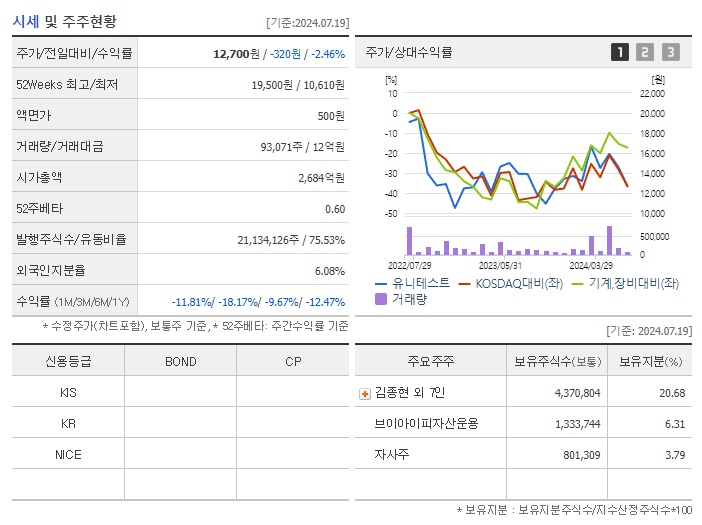Click the 주요주주 column header
This screenshot has height=525, width=702.
tap(430, 361)
